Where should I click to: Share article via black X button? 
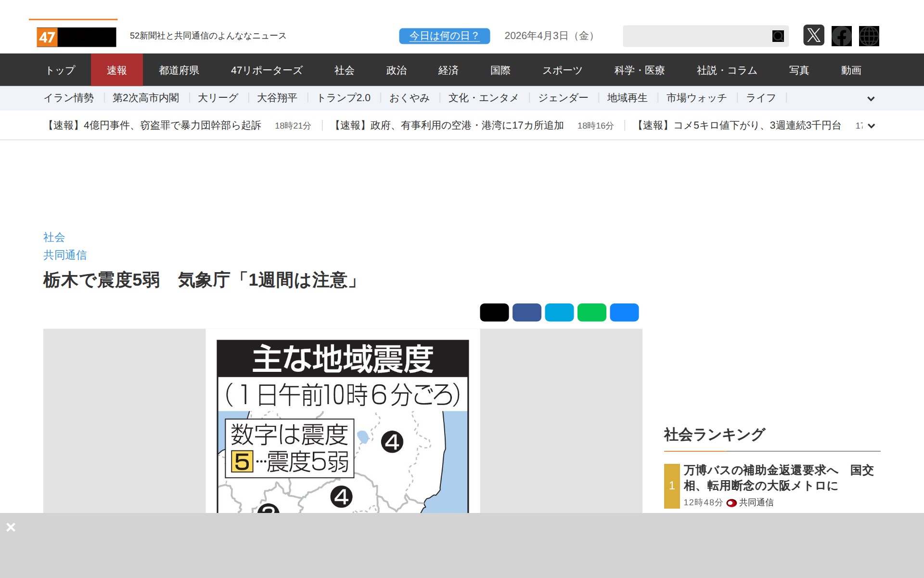(x=494, y=313)
